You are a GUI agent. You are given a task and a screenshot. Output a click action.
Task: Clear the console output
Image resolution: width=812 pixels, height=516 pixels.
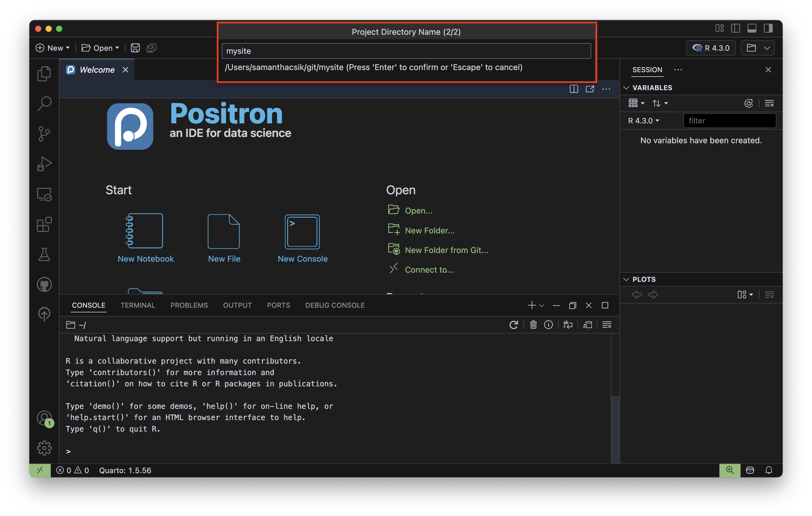click(607, 325)
